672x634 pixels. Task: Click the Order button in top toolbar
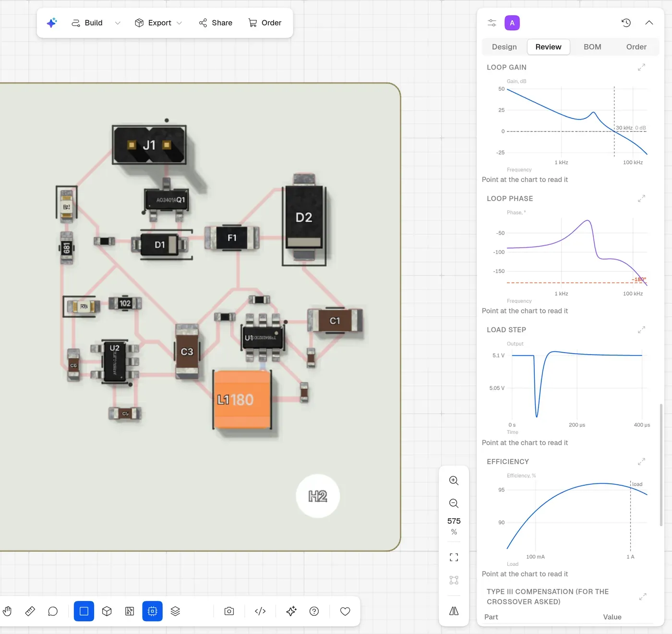point(264,23)
